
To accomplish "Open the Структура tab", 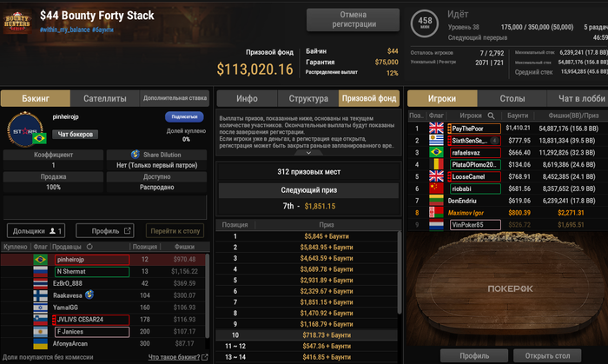I will click(x=308, y=98).
